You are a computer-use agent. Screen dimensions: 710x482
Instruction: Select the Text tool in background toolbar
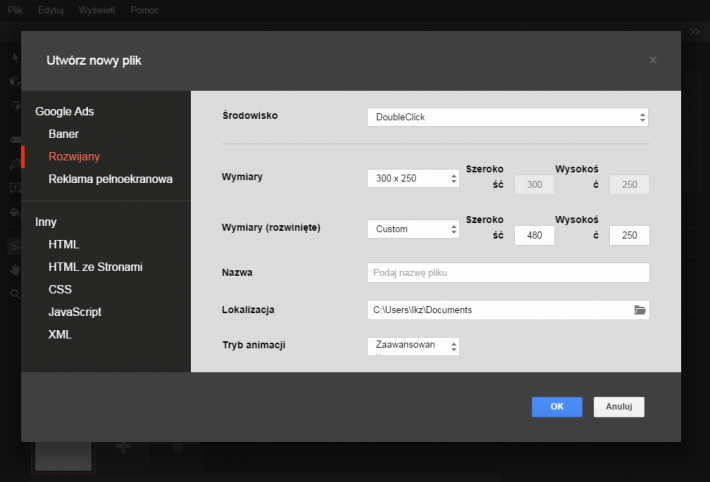(x=14, y=188)
